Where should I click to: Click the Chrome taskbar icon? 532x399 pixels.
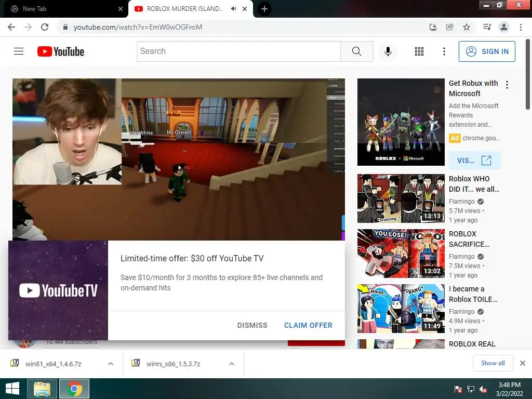(x=74, y=389)
